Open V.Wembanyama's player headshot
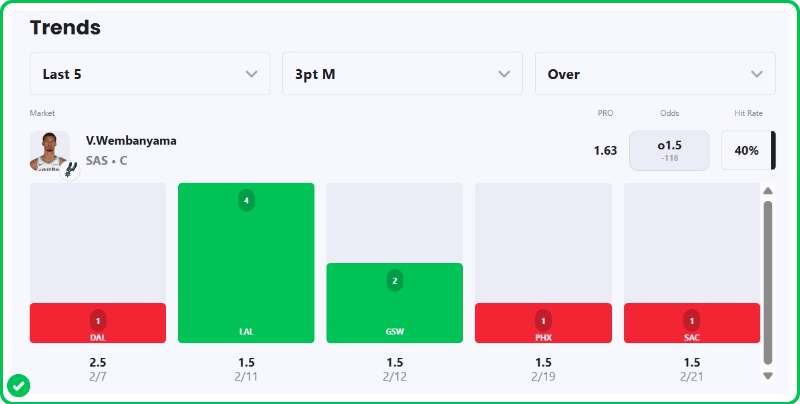Screen dimensions: 800x404 click(48, 151)
